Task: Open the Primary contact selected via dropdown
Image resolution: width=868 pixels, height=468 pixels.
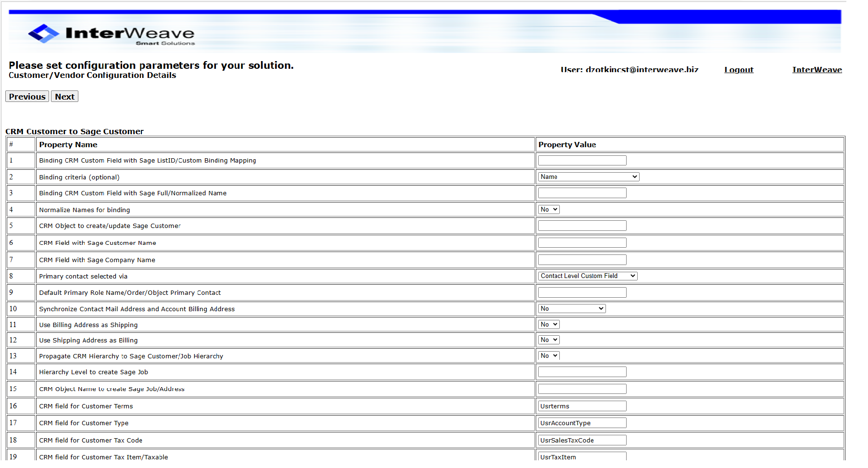Action: coord(587,276)
